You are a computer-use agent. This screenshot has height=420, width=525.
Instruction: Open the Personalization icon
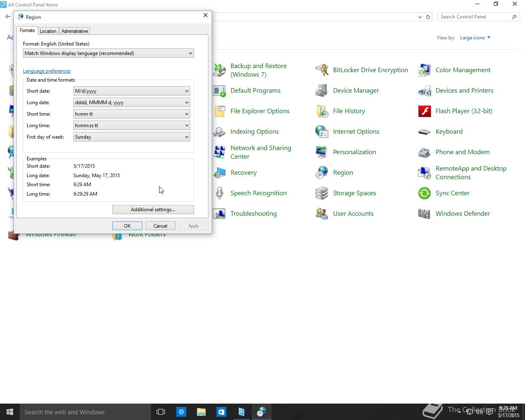click(322, 152)
